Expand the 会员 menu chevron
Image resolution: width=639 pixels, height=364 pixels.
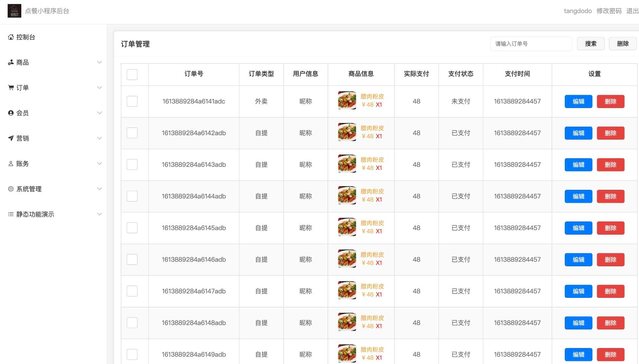click(x=99, y=113)
